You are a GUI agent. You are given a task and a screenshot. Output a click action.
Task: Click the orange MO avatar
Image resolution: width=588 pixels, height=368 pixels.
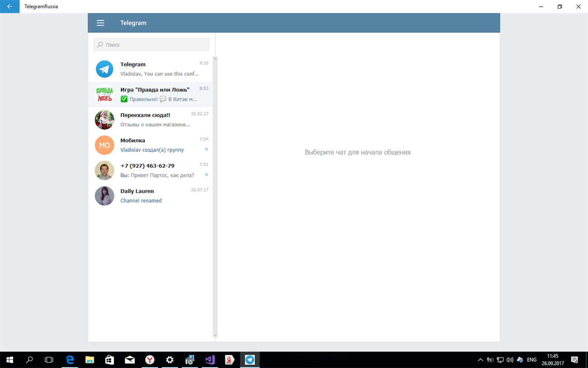[104, 145]
